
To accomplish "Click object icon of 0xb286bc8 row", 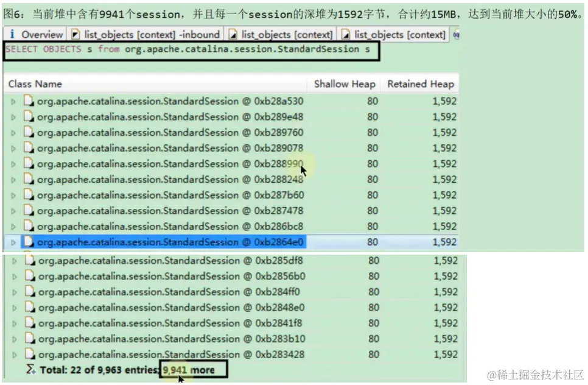I will point(29,226).
